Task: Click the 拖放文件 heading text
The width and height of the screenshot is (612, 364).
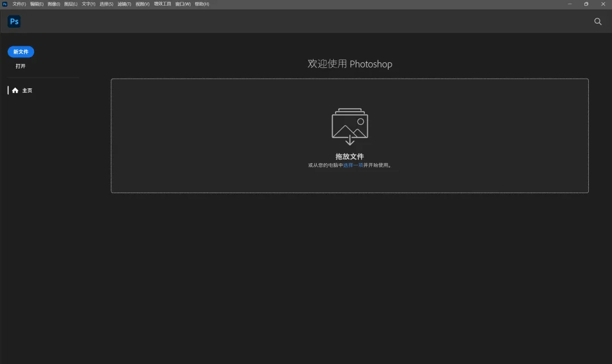Action: 350,156
